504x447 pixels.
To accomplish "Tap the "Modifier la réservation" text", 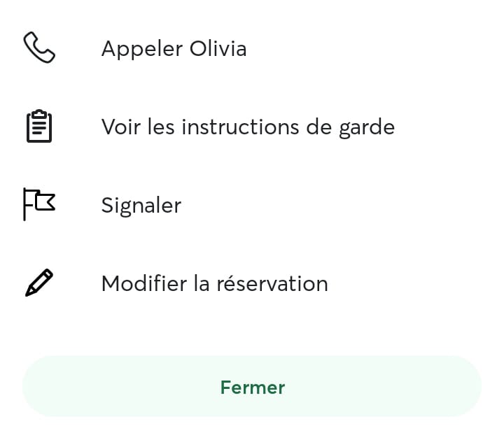I will click(215, 283).
